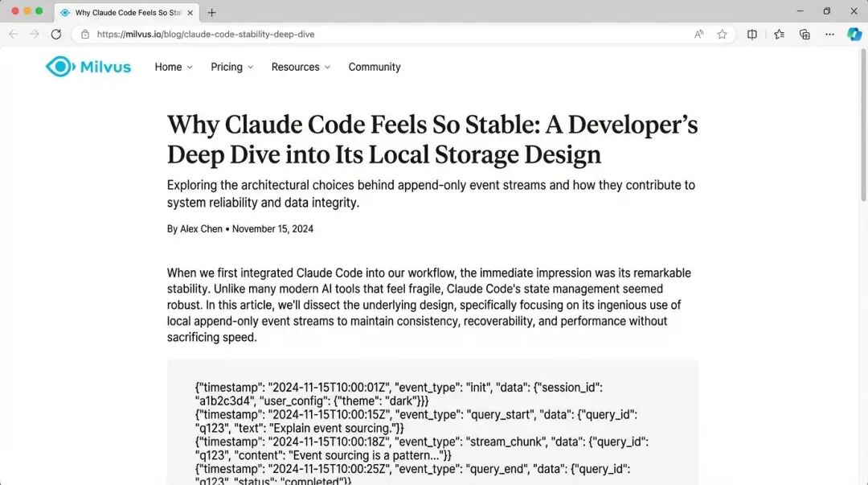
Task: Open the Community page
Action: (x=375, y=67)
